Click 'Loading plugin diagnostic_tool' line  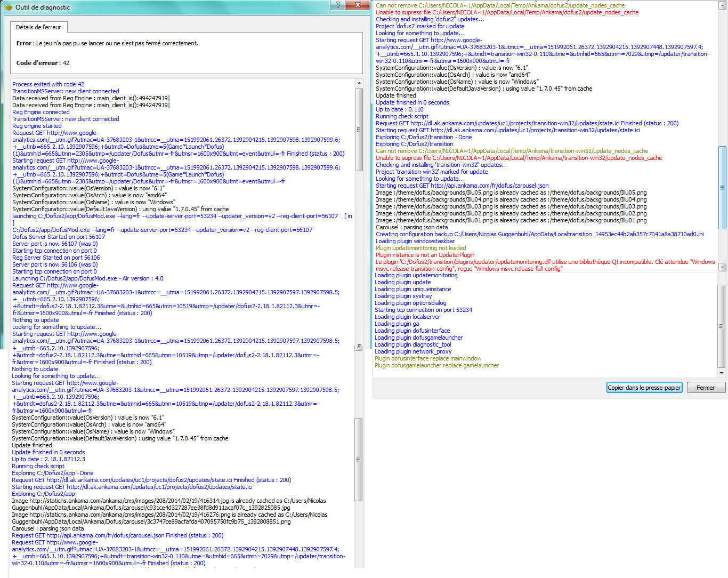413,344
